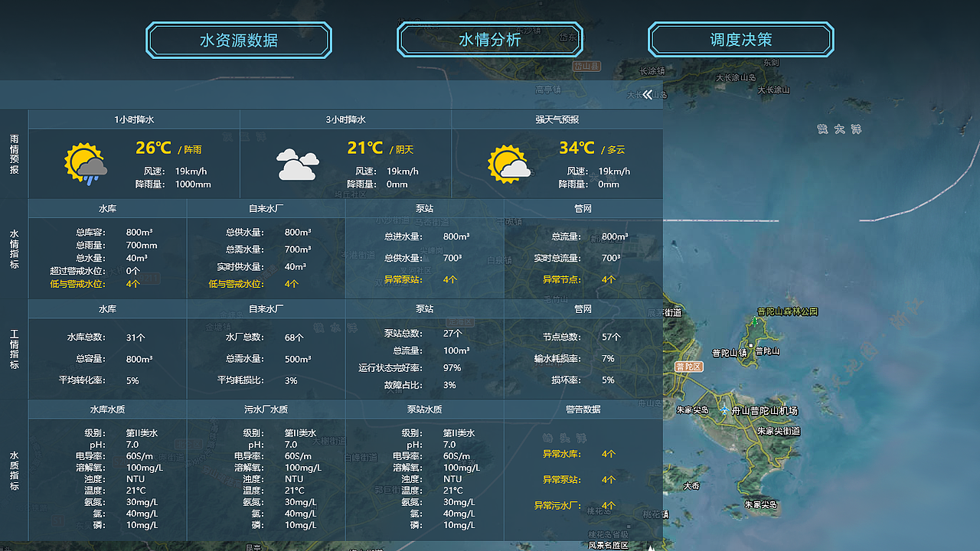This screenshot has width=980, height=551.
Task: Click the 水库水质 column header
Action: coord(107,409)
